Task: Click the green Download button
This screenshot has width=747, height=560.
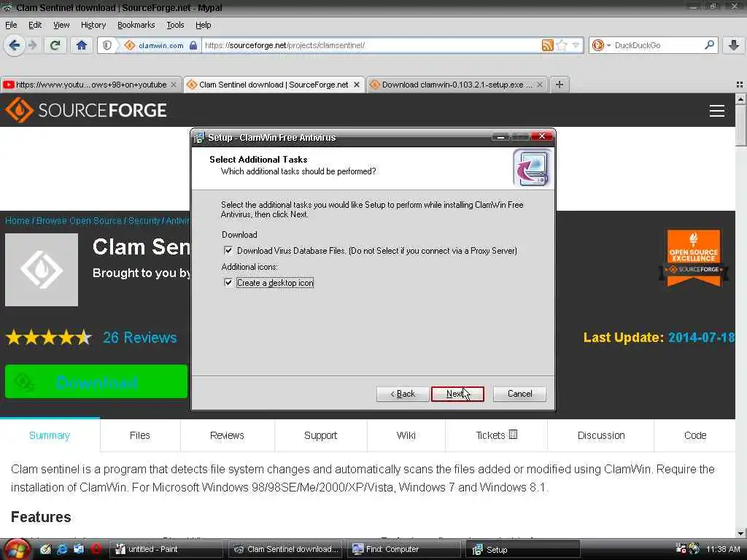Action: pos(96,381)
